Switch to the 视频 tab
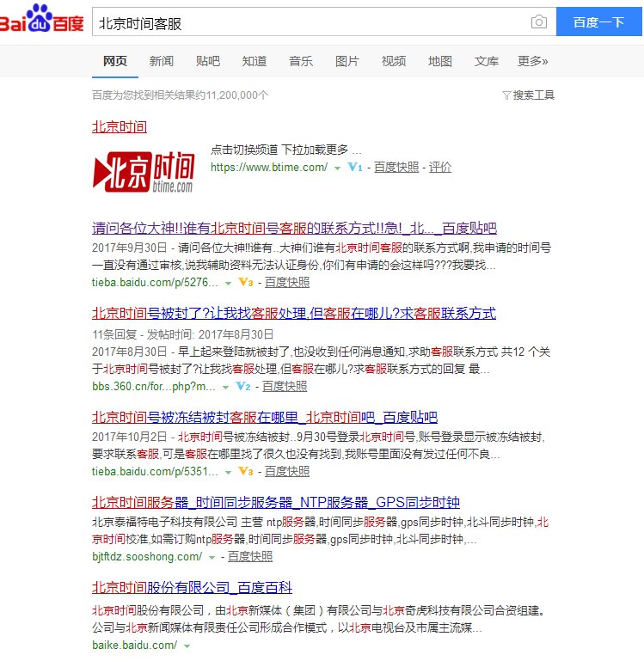 point(393,61)
